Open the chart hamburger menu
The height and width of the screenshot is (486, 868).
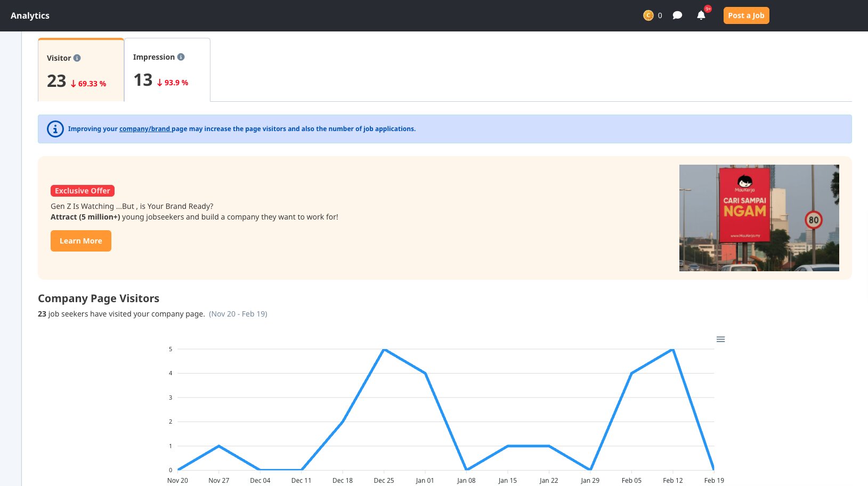tap(720, 339)
